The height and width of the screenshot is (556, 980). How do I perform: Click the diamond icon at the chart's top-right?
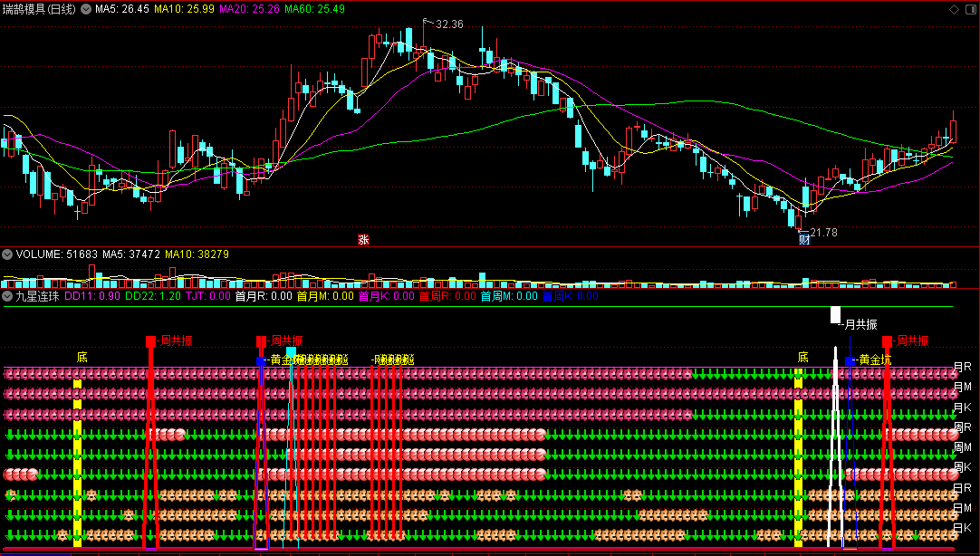[954, 9]
